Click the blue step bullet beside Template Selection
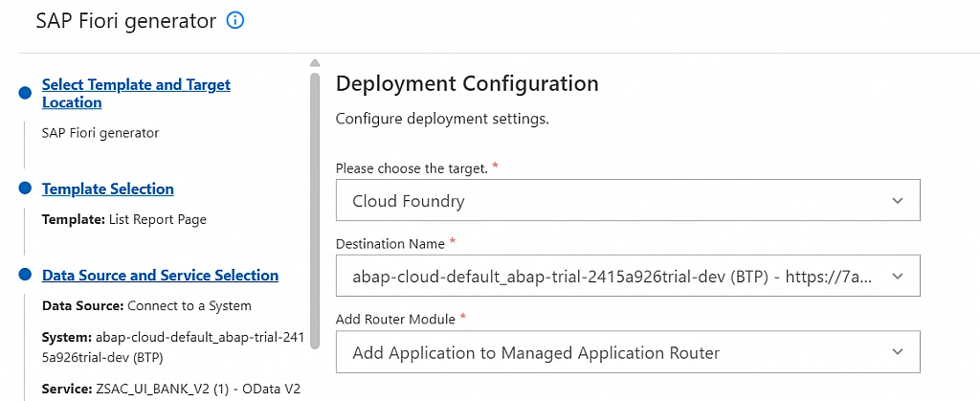 coord(25,189)
